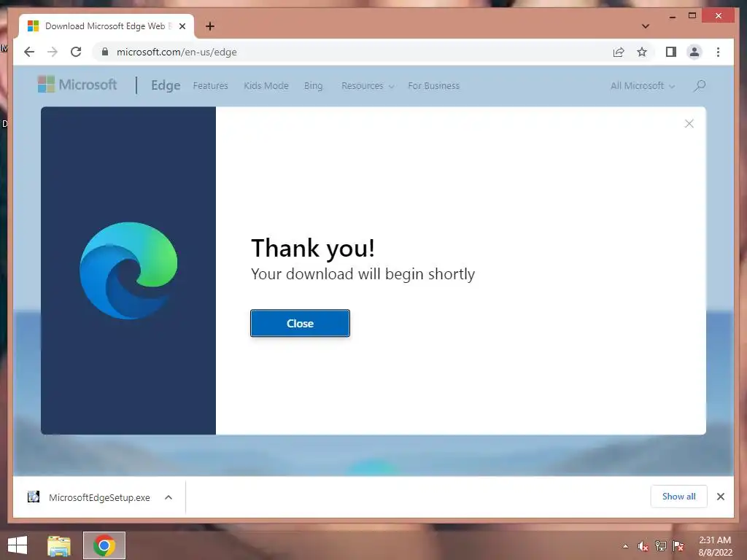747x560 pixels.
Task: Select the Download Microsoft Edge tab
Action: (x=105, y=26)
